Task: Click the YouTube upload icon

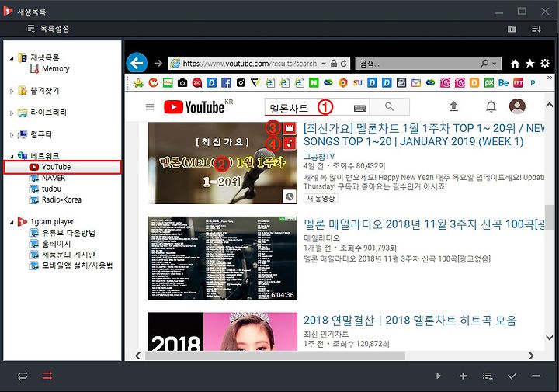Action: coord(453,106)
